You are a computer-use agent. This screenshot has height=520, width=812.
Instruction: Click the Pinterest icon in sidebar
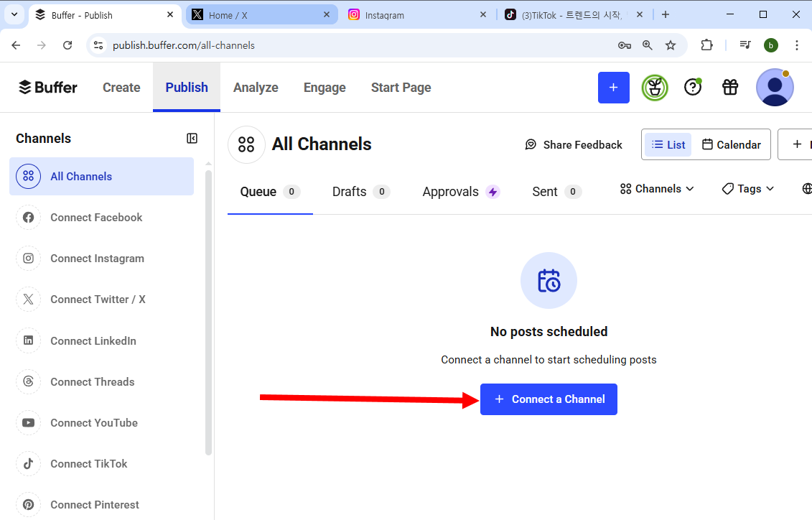click(29, 504)
